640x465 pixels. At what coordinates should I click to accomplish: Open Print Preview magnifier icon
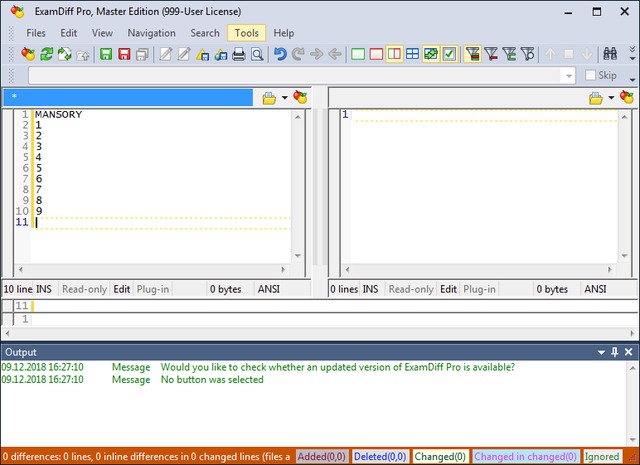pos(257,54)
